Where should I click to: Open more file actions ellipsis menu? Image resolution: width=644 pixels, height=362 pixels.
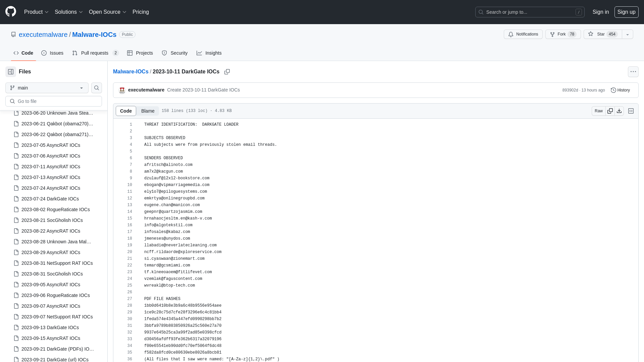coord(633,72)
